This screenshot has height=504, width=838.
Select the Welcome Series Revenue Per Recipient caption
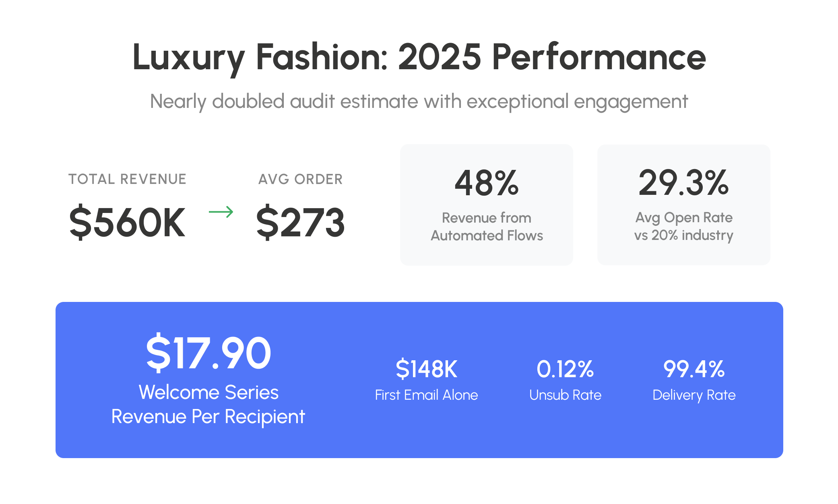point(208,404)
